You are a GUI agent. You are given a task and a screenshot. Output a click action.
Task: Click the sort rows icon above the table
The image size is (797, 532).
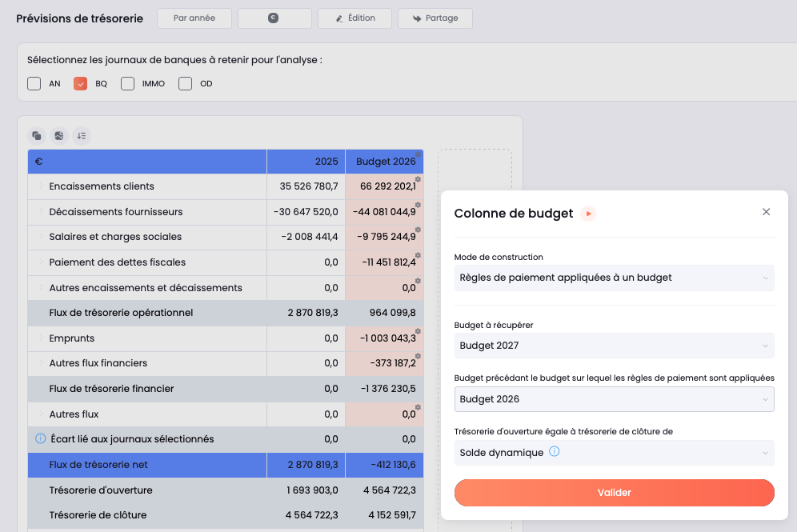click(82, 136)
